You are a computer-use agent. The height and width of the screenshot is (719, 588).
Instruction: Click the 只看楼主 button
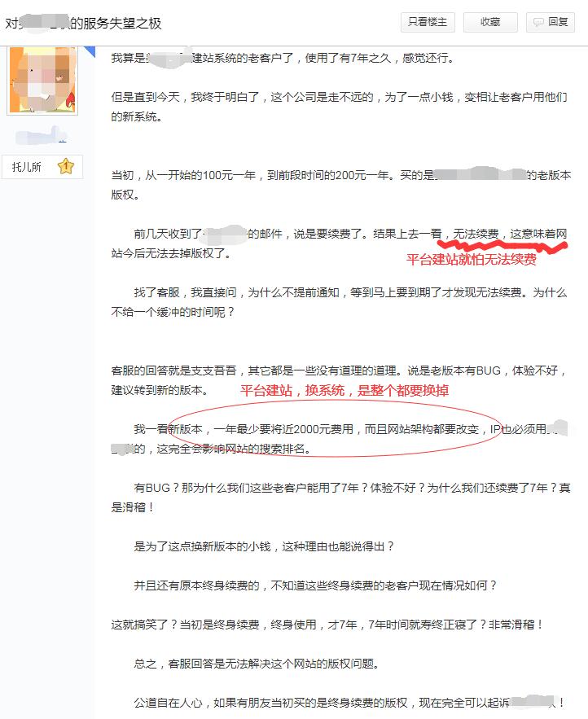428,22
